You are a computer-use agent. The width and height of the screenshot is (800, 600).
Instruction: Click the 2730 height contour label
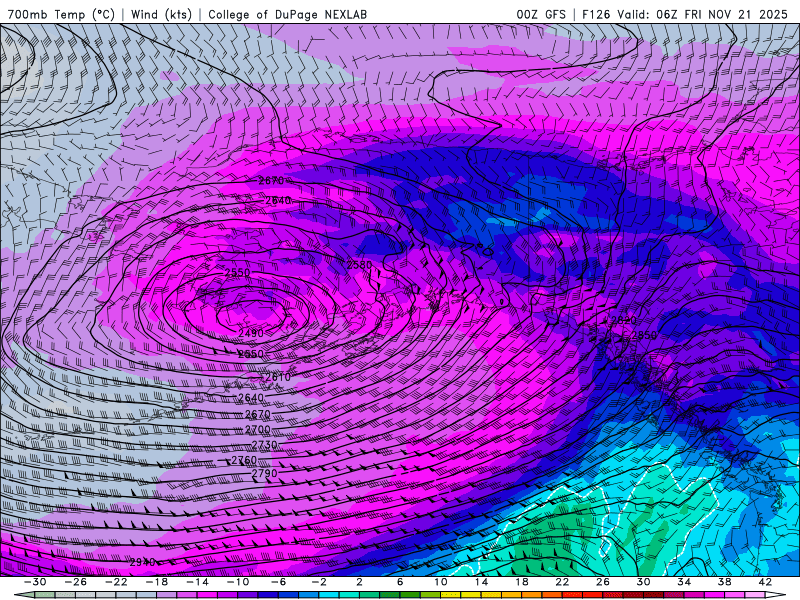coord(264,445)
